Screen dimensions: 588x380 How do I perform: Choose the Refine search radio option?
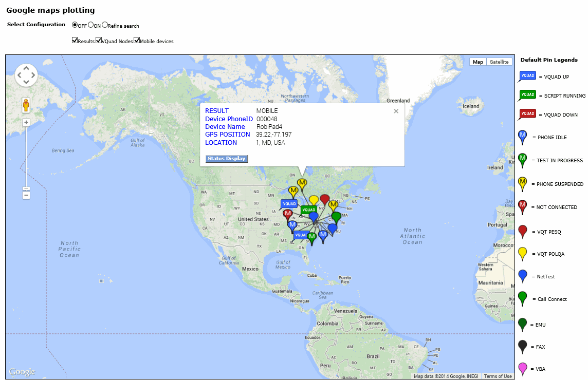pyautogui.click(x=105, y=25)
